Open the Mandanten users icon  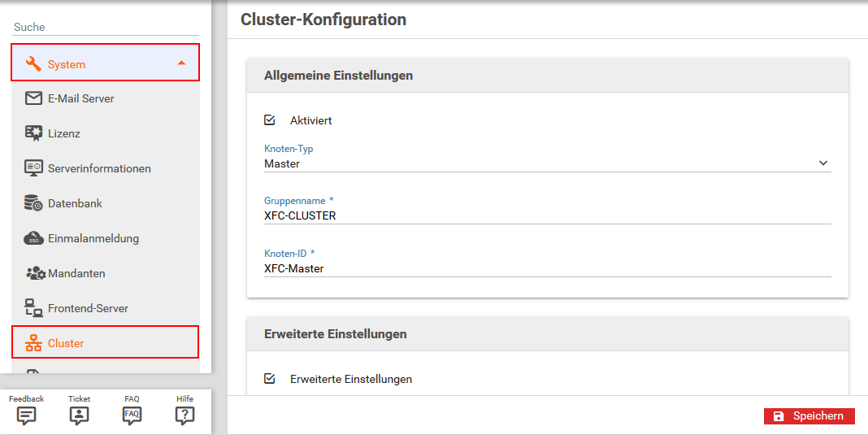(x=35, y=273)
